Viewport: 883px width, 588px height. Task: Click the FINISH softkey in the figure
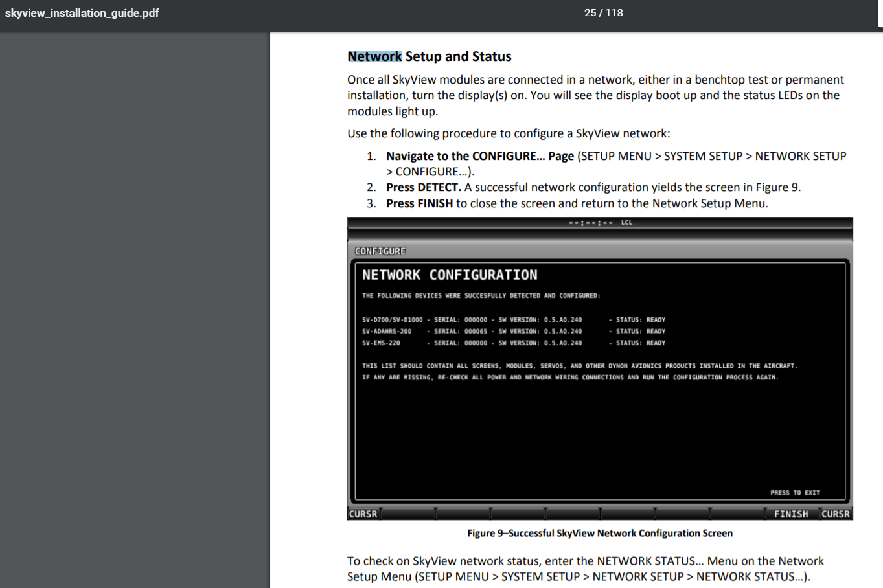[x=791, y=514]
